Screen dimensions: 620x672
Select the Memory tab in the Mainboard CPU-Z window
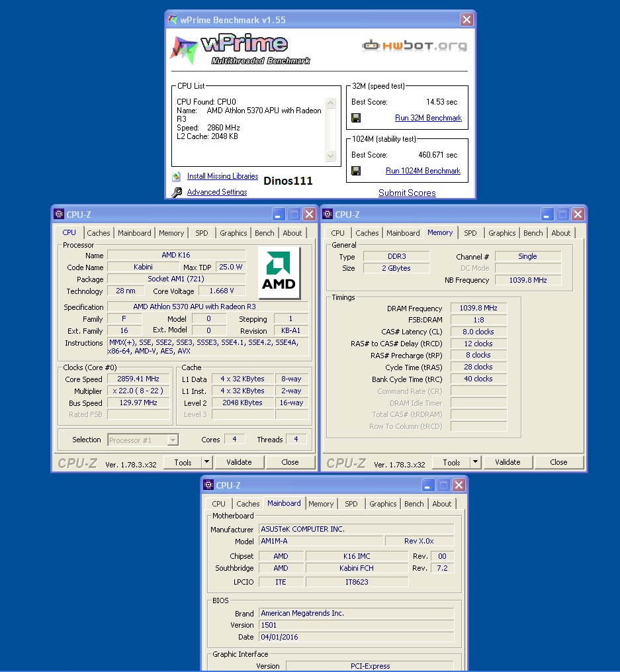[x=321, y=504]
